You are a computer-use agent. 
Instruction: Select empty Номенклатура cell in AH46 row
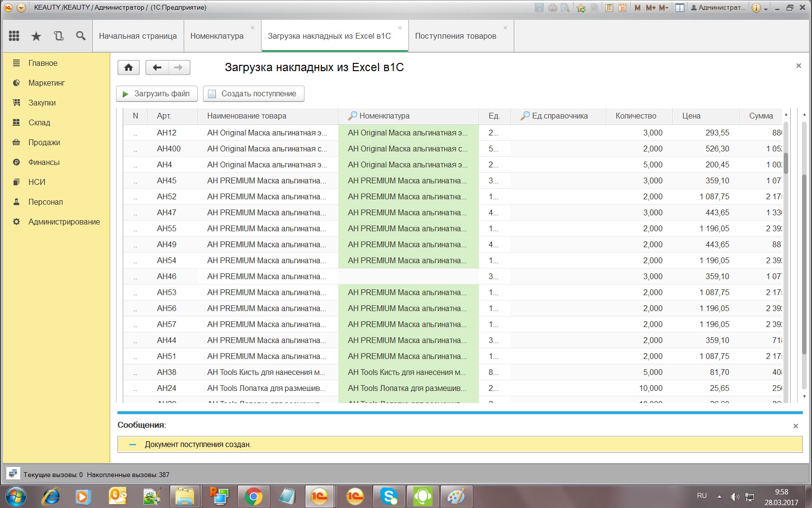tap(408, 276)
